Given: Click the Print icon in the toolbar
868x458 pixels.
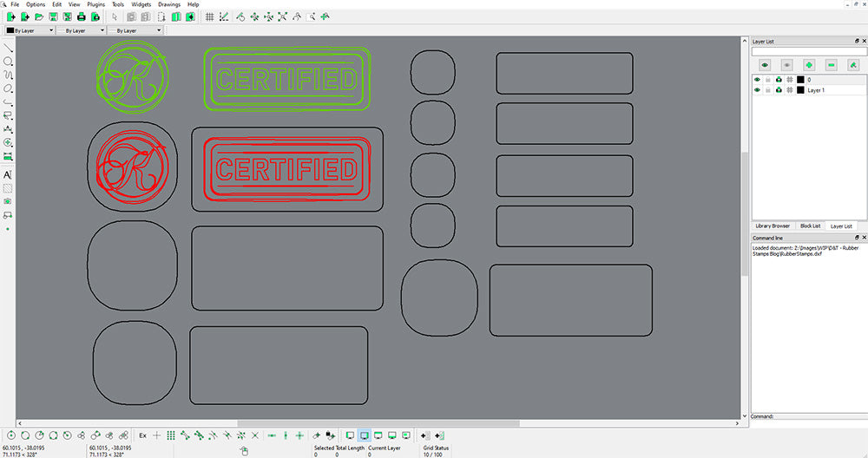Looking at the screenshot, I should click(81, 16).
